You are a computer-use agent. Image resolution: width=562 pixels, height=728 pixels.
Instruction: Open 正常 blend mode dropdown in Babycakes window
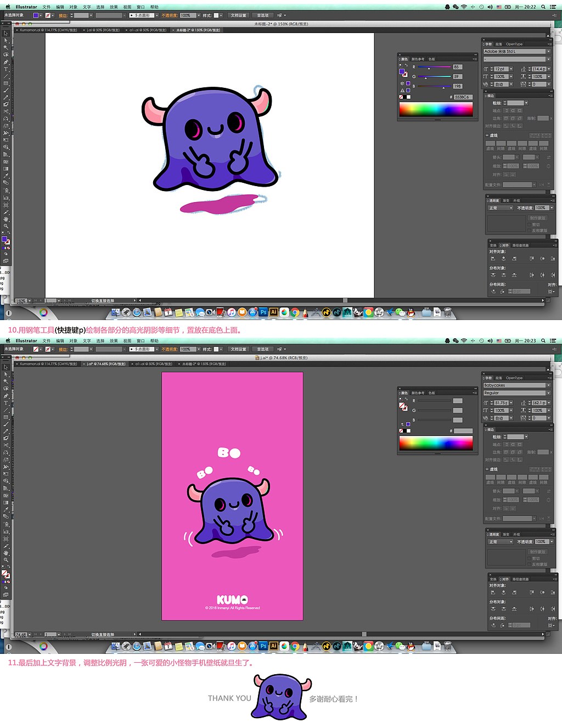[501, 542]
